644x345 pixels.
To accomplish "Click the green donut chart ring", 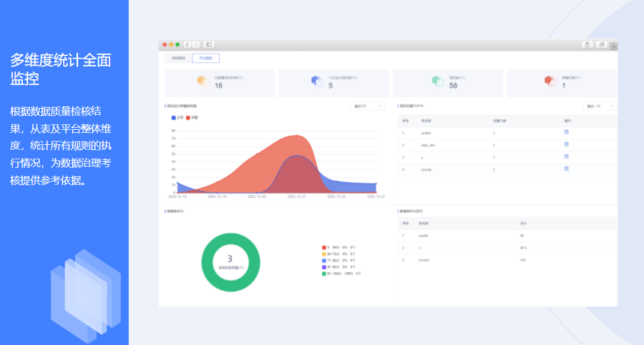I will pos(230,239).
